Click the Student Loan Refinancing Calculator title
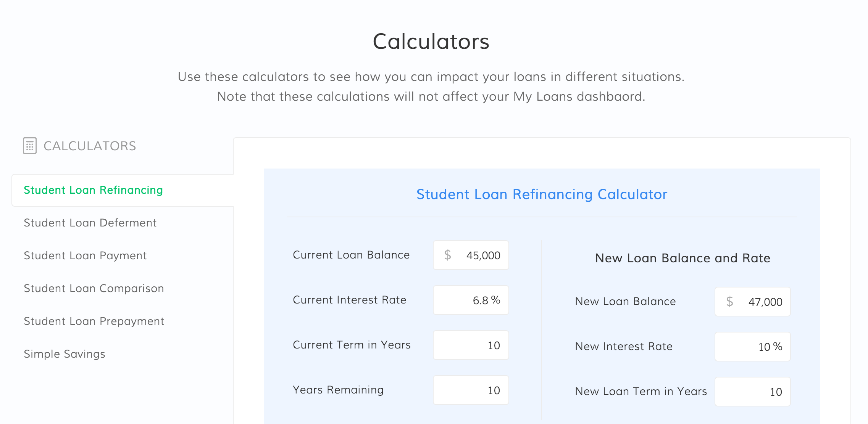868x424 pixels. pyautogui.click(x=542, y=194)
